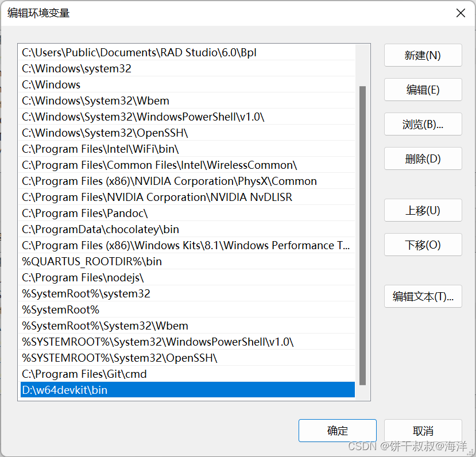Select C:\Windows\System32\OpenSSH\ entry
The image size is (476, 457).
click(x=188, y=133)
